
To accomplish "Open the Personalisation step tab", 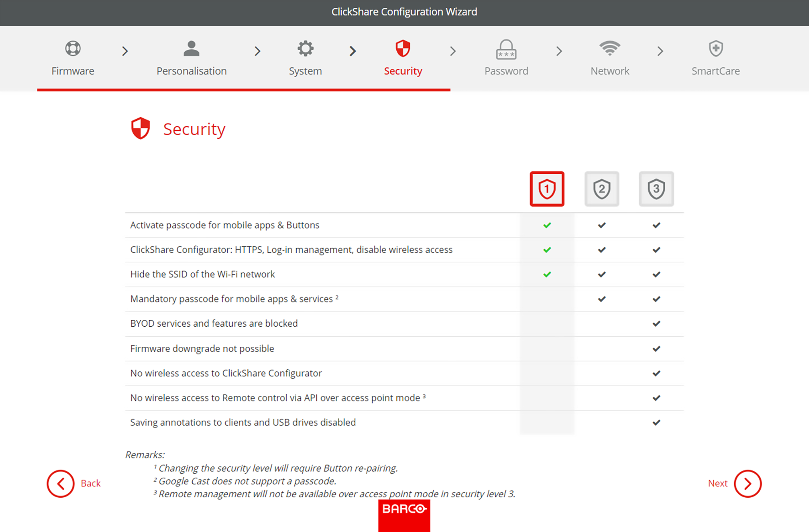I will click(191, 57).
